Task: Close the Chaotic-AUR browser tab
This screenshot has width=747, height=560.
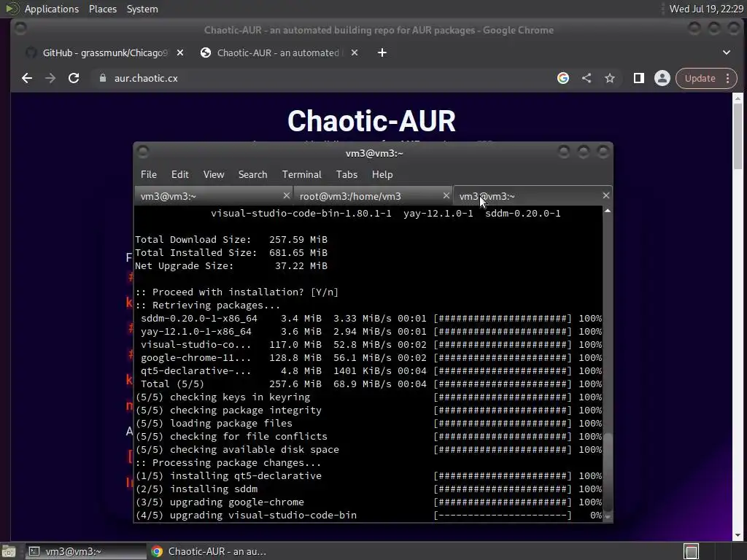Action: coord(355,52)
